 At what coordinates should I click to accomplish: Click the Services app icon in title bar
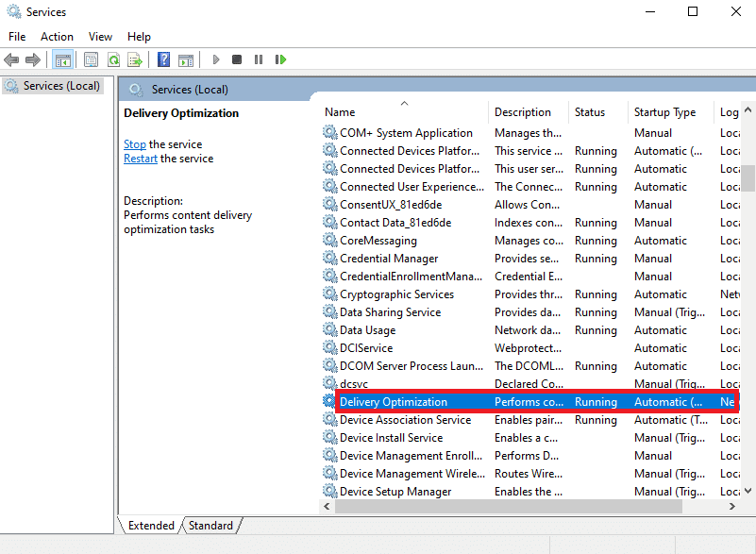point(14,11)
